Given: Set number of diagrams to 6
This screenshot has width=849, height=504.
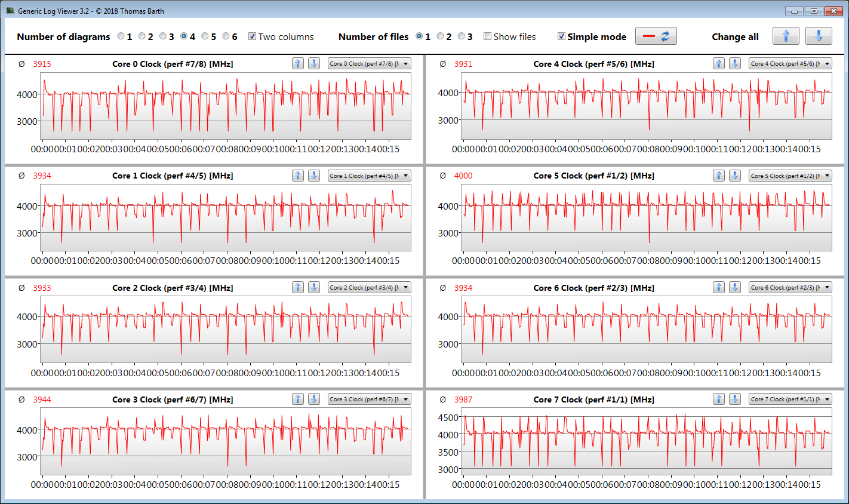Looking at the screenshot, I should pyautogui.click(x=226, y=36).
